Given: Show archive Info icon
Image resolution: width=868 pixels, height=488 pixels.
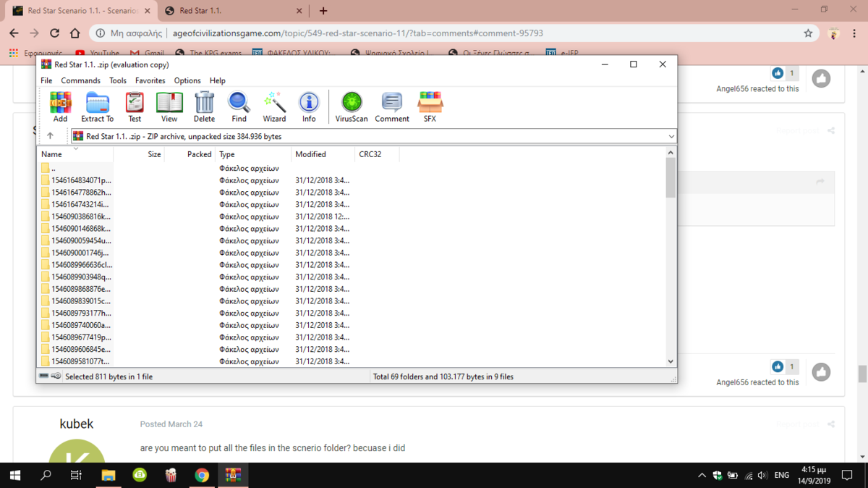Looking at the screenshot, I should coord(309,106).
